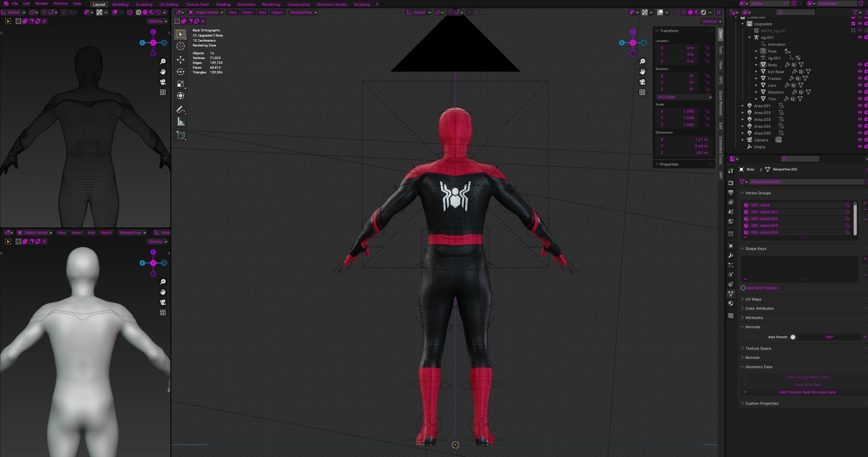
Task: Expand the UV Maps panel
Action: [753, 299]
